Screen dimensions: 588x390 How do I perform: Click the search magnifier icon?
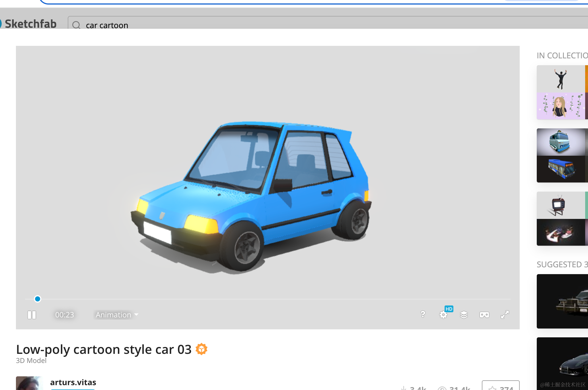pos(76,25)
